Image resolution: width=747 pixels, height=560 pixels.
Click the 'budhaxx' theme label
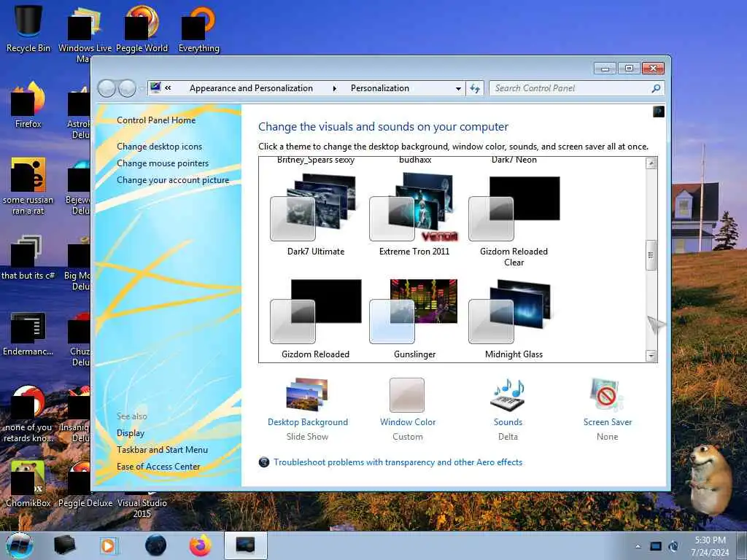coord(415,160)
